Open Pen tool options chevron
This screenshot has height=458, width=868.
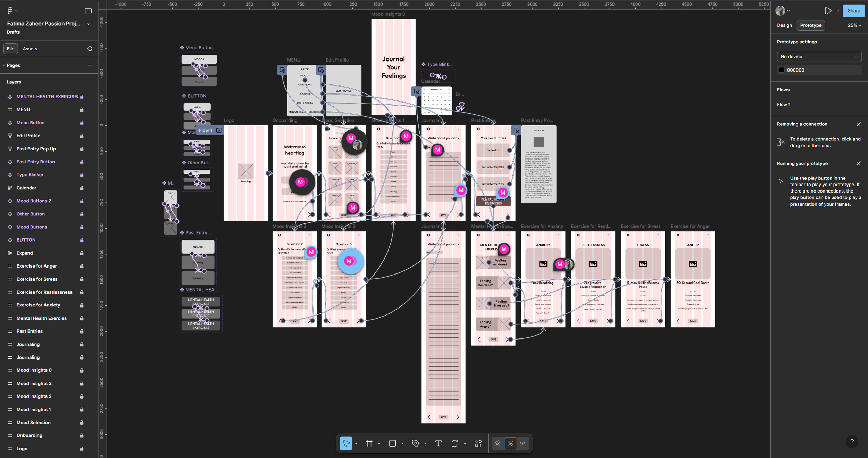(425, 443)
